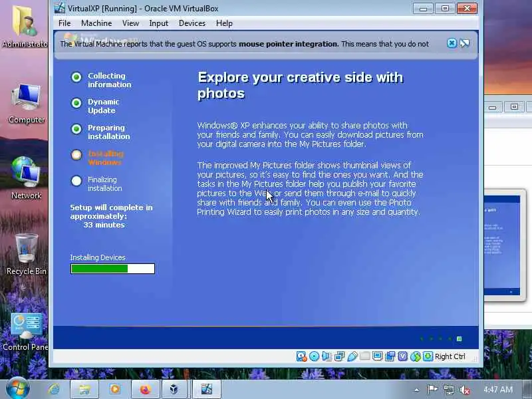Click the bright green square setup dot

459,338
